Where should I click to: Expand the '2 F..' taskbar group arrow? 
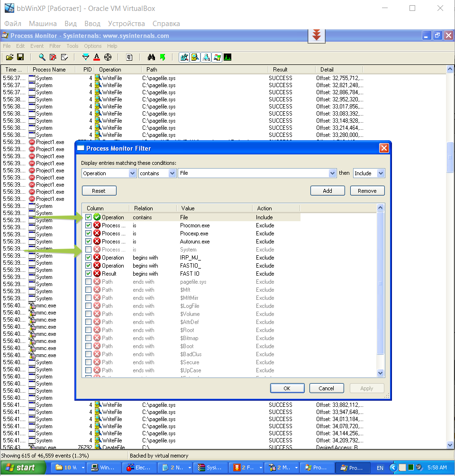point(260,467)
